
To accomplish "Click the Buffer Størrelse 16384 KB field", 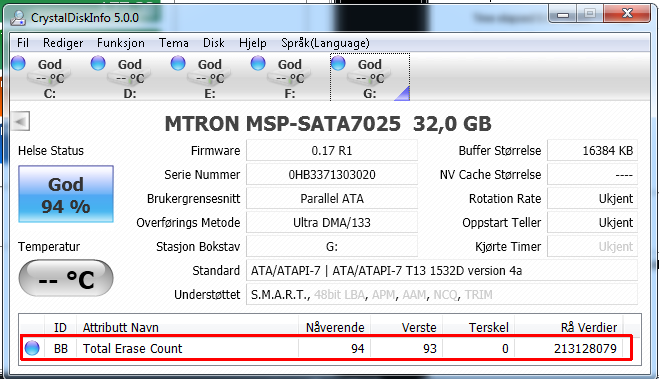I will 592,150.
